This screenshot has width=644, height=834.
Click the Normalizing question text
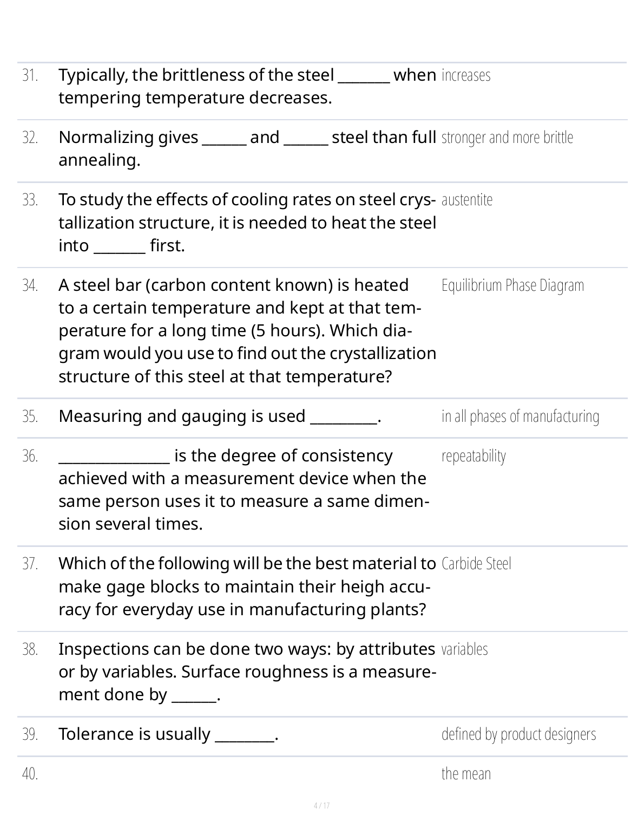pos(247,149)
